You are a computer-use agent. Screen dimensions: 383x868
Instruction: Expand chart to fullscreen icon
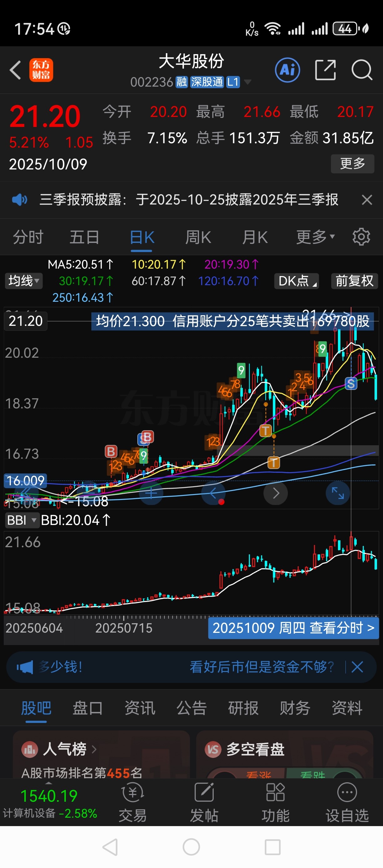(x=338, y=493)
